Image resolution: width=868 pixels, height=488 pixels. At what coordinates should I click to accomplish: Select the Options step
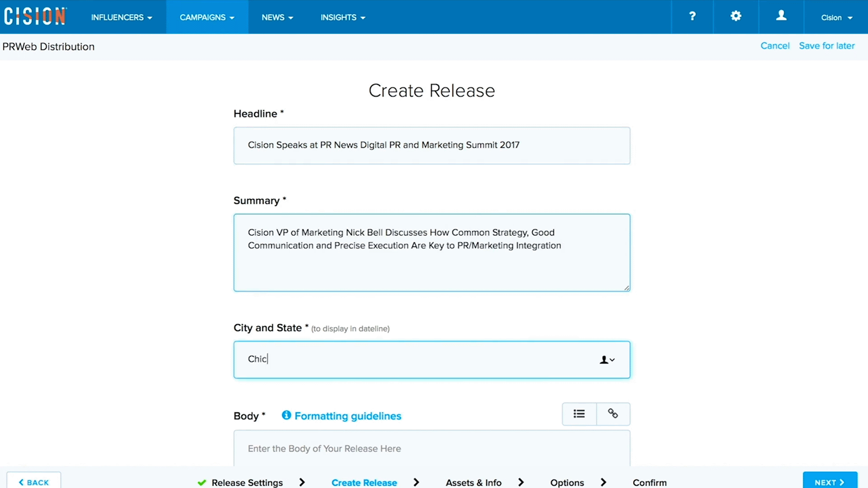click(x=566, y=482)
